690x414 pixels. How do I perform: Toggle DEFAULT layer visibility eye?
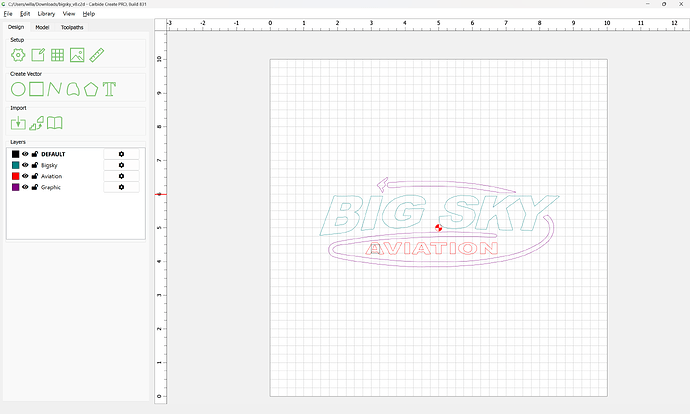click(x=25, y=154)
